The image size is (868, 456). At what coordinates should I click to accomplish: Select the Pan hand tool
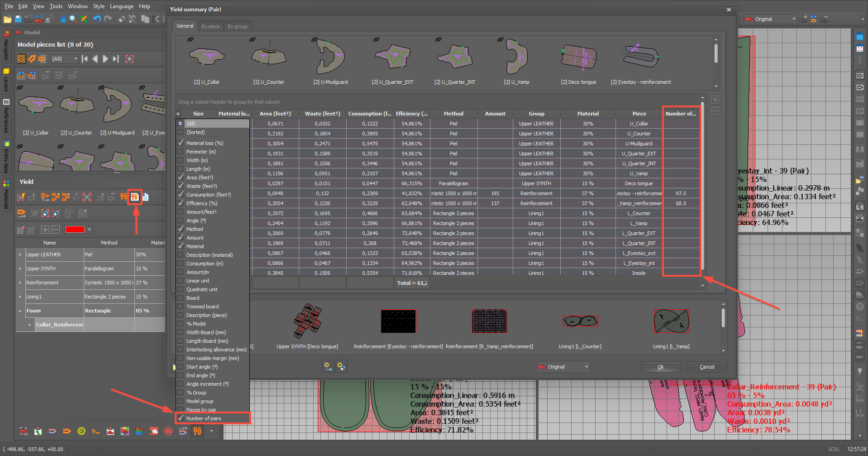click(62, 19)
